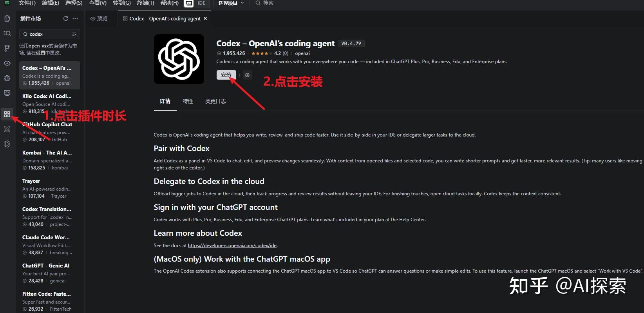644x313 pixels.
Task: Click 'Delegate to Codex in the cloud' heading
Action: [x=209, y=181]
